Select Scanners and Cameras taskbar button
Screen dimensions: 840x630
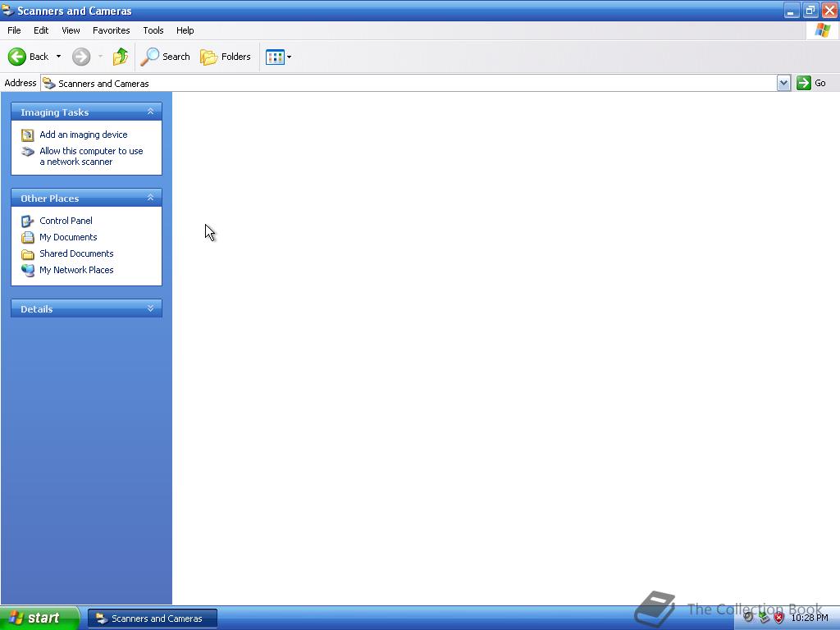tap(152, 619)
